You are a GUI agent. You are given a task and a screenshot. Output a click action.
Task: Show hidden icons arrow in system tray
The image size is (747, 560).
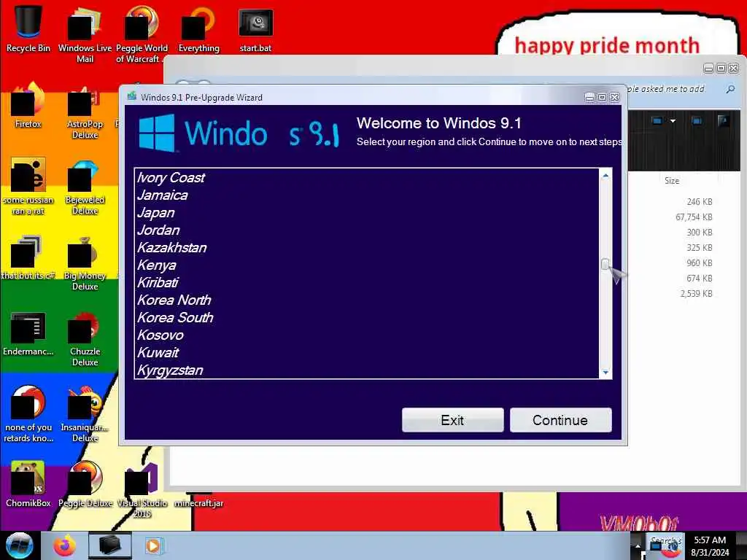[638, 545]
